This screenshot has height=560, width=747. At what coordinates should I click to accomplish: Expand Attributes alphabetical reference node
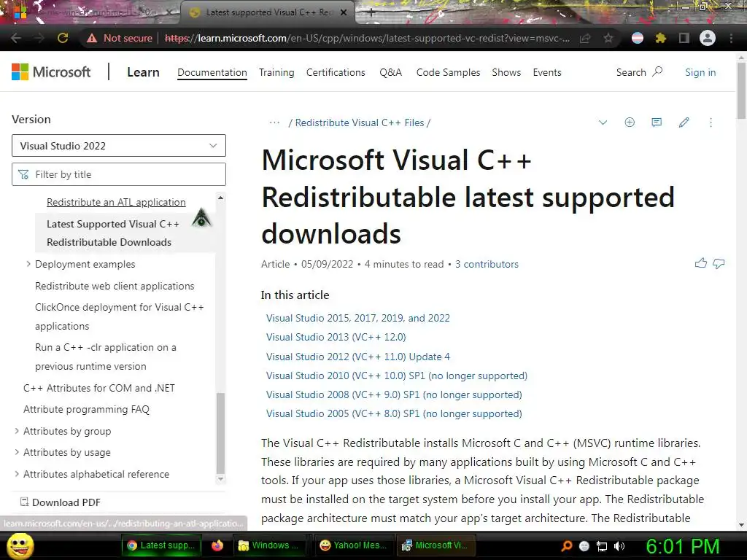[x=17, y=474]
